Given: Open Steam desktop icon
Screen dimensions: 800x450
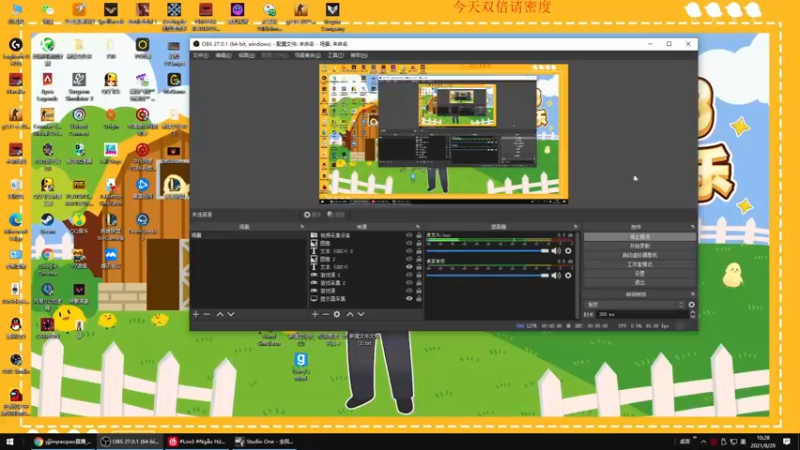Looking at the screenshot, I should (47, 223).
